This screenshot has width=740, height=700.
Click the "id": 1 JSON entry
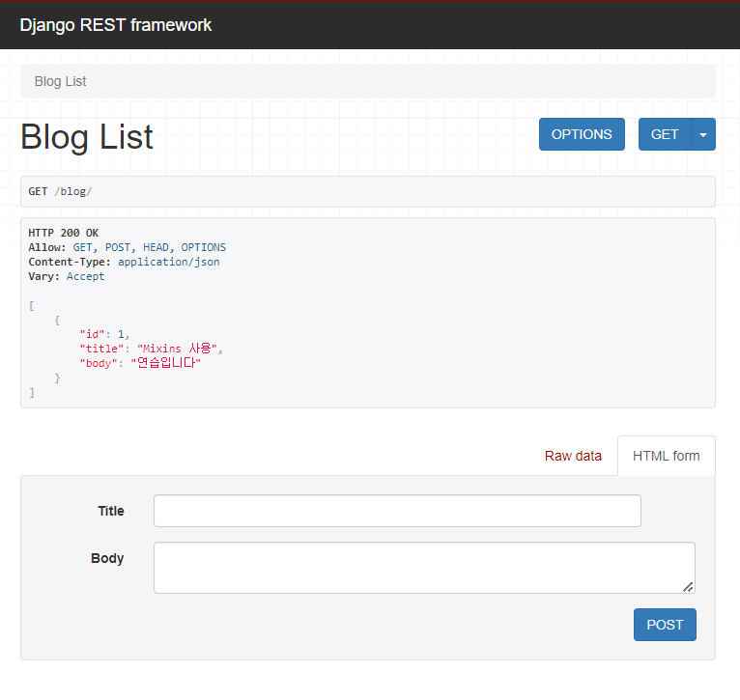[x=104, y=334]
